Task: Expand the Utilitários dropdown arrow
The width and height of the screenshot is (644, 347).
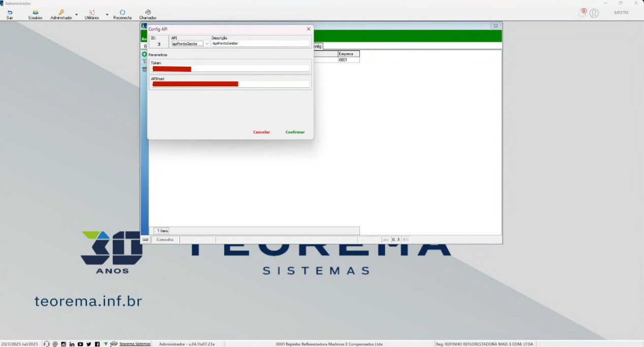Action: [x=107, y=15]
